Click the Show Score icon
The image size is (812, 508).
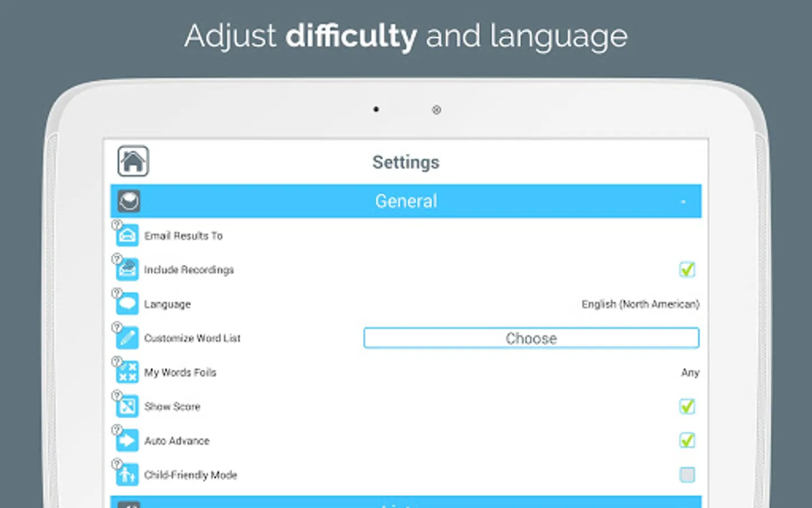coord(126,406)
